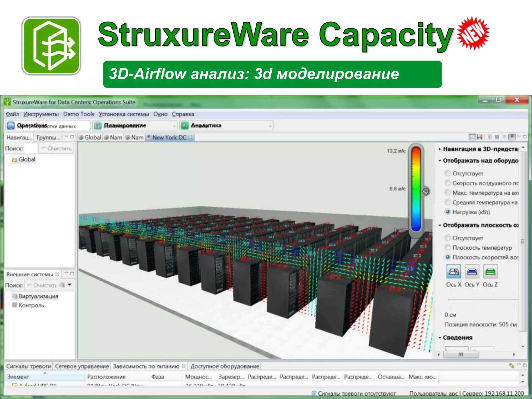Click the air velocity color gradient legend

(416, 189)
